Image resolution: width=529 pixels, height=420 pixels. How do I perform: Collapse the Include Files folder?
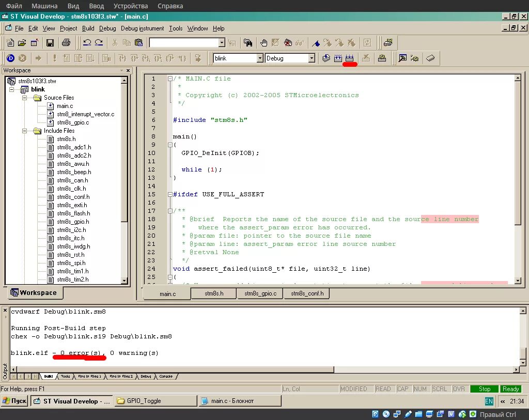(25, 131)
